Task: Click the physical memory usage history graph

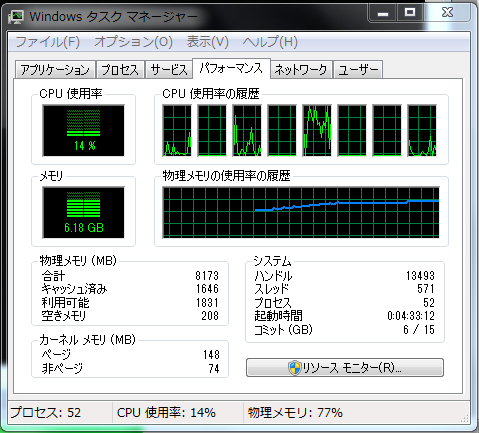Action: pyautogui.click(x=301, y=213)
